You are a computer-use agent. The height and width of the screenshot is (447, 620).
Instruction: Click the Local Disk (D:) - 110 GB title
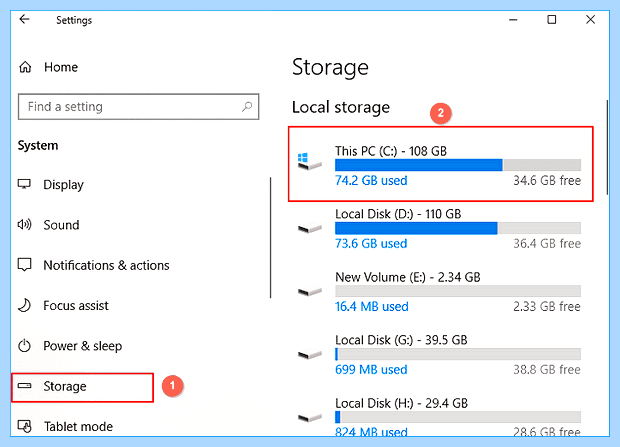[x=398, y=214]
